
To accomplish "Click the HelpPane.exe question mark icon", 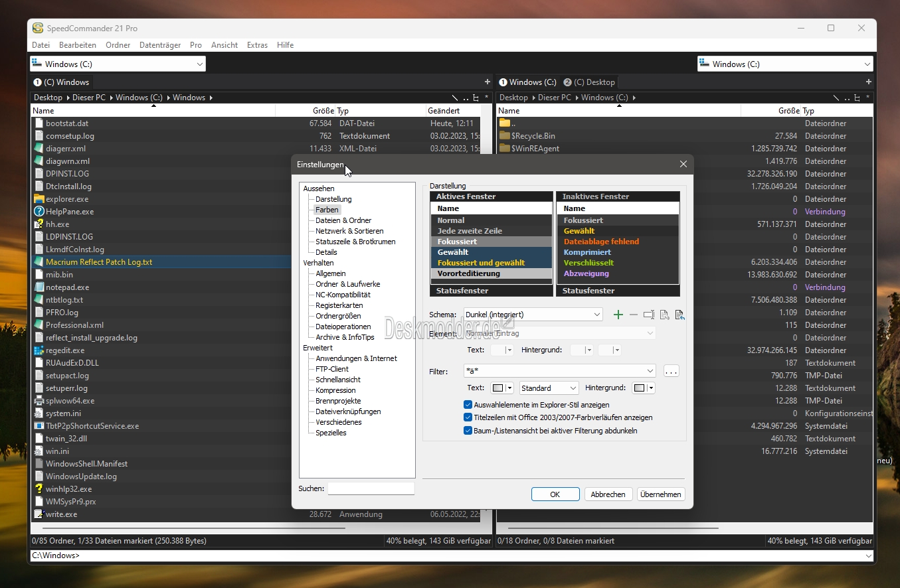I will click(x=39, y=212).
